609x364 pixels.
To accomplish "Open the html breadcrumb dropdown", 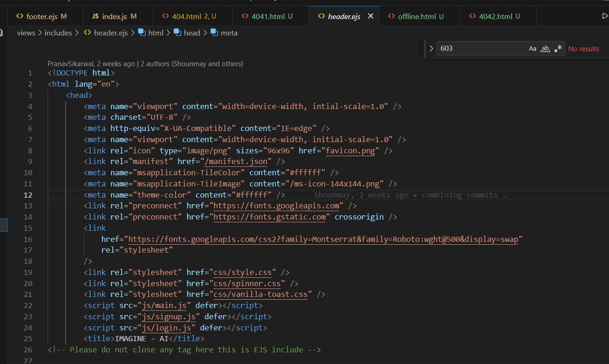I will click(x=156, y=33).
